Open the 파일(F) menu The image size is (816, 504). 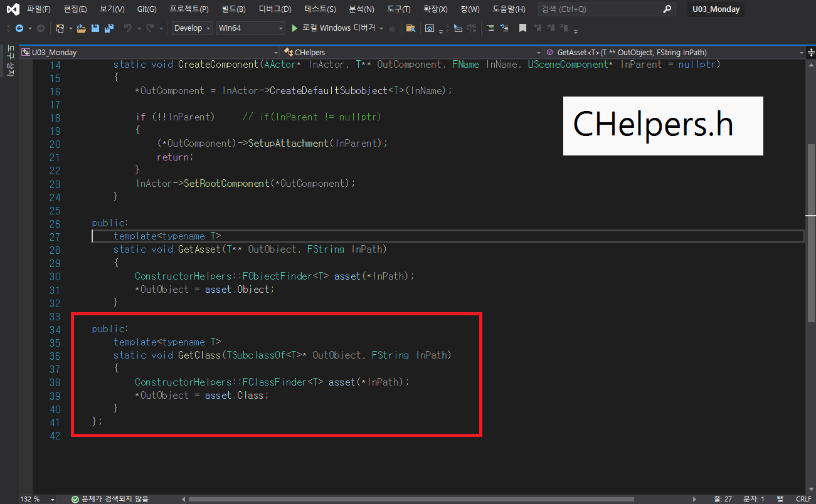[38, 9]
